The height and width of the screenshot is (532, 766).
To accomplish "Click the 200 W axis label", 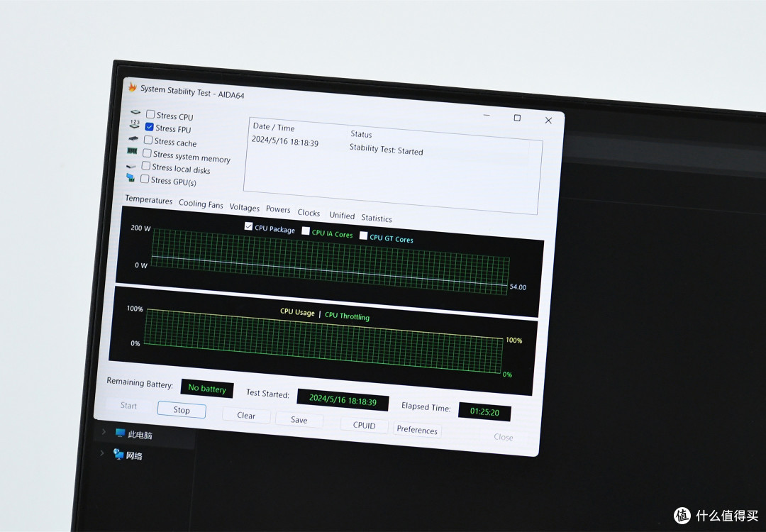I will (x=140, y=228).
